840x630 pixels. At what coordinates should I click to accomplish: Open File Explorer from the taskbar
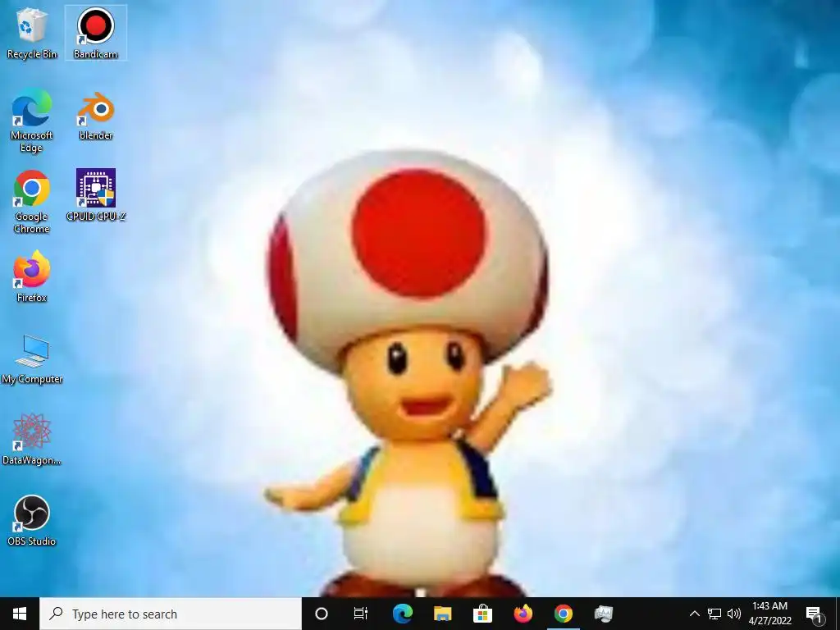click(442, 614)
